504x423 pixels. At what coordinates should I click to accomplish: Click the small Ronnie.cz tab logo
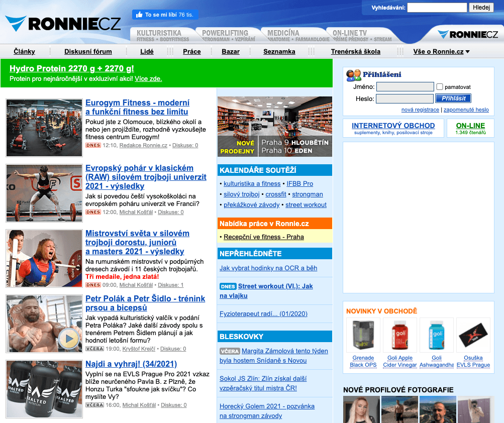468,34
